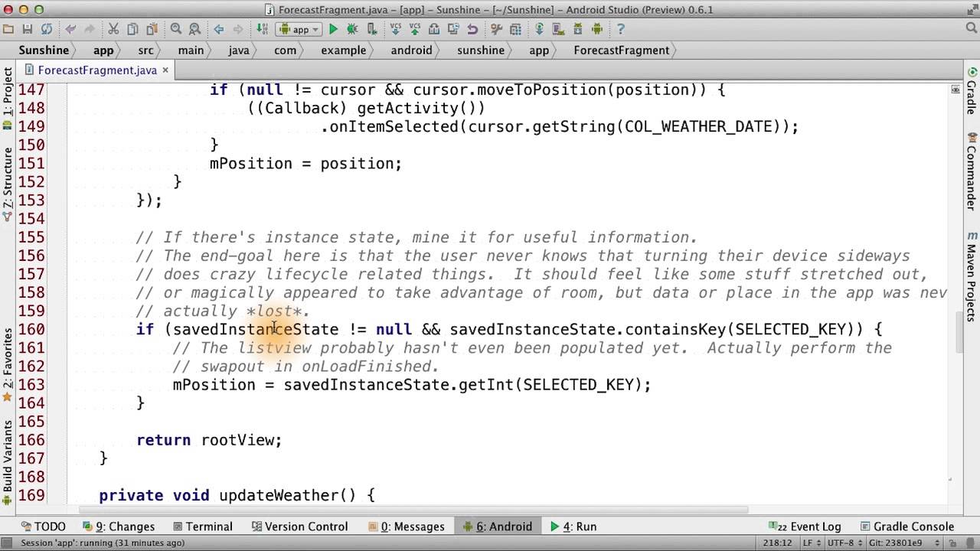The image size is (980, 551).
Task: Open the SDK Manager icon
Action: pos(577,29)
